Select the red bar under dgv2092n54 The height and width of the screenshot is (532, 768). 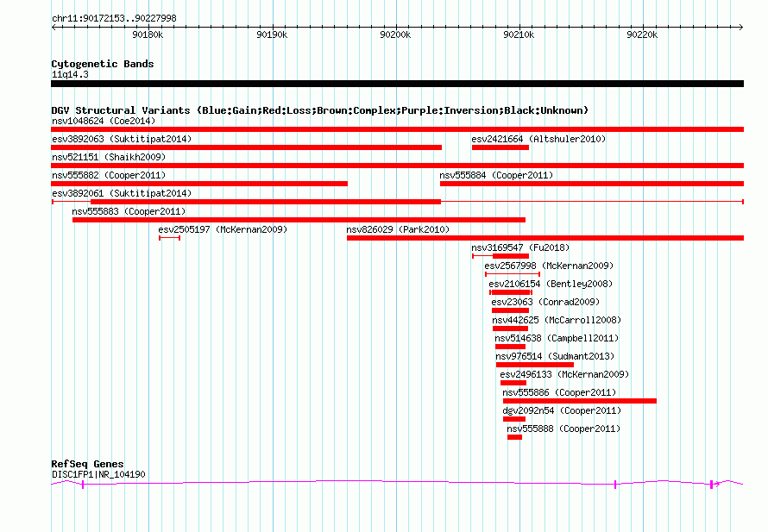pos(514,419)
